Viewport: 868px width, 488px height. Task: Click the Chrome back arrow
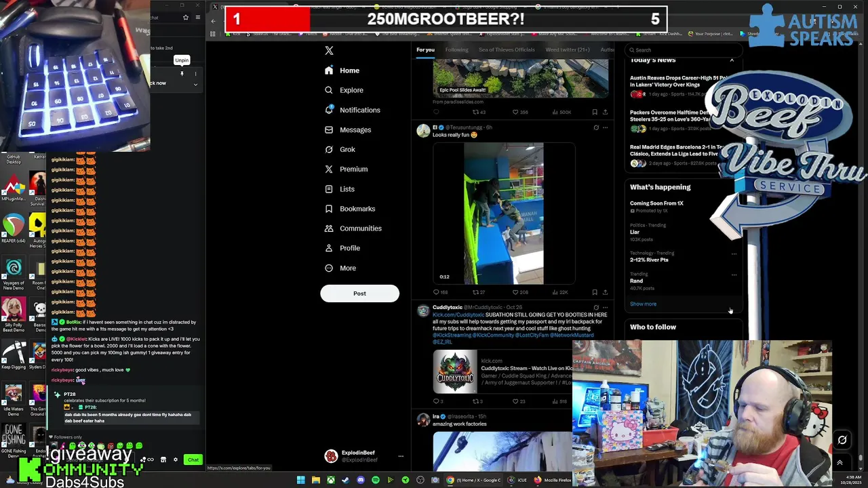point(213,21)
